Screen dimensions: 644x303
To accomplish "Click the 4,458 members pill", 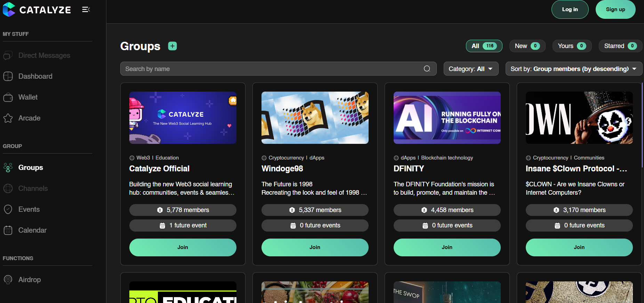I will (447, 210).
